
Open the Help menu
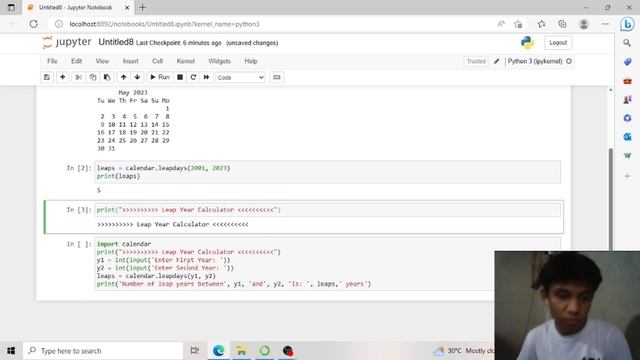point(251,61)
